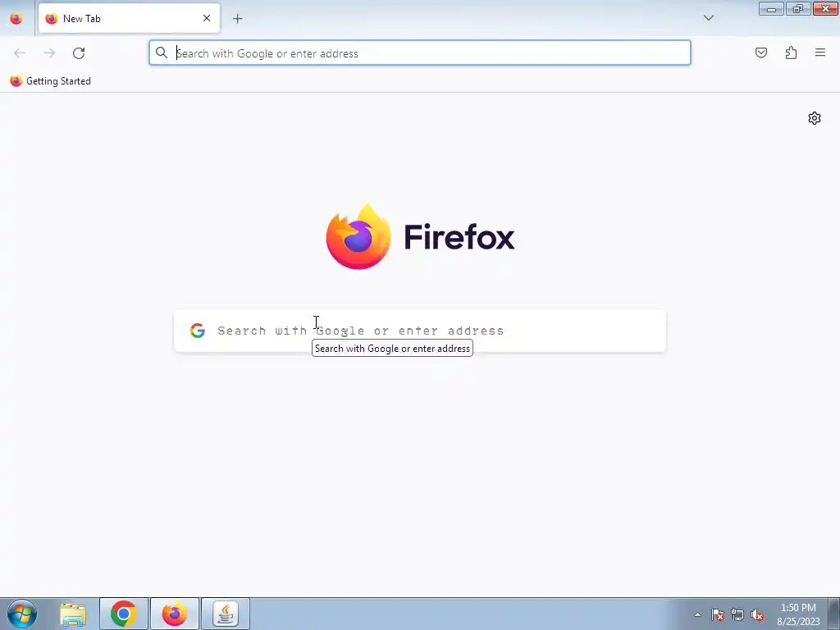The height and width of the screenshot is (630, 840).
Task: Go forward one page arrow
Action: pyautogui.click(x=49, y=53)
